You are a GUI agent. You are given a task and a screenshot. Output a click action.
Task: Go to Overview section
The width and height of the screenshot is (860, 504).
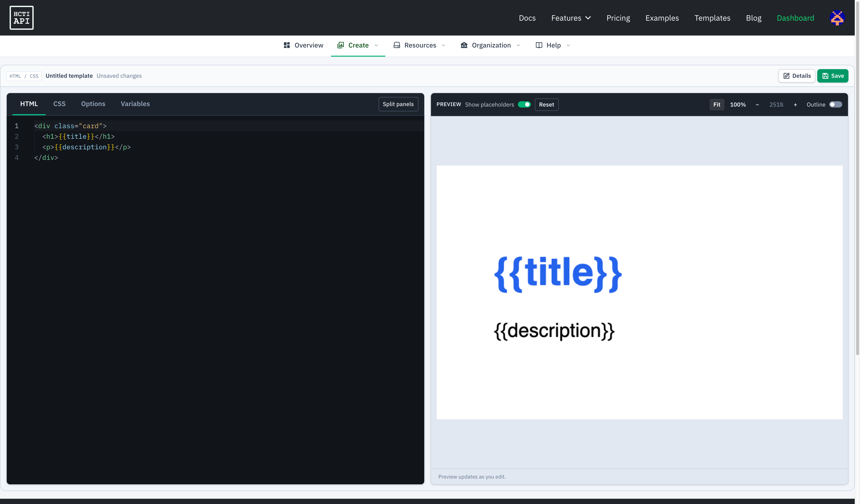point(303,45)
